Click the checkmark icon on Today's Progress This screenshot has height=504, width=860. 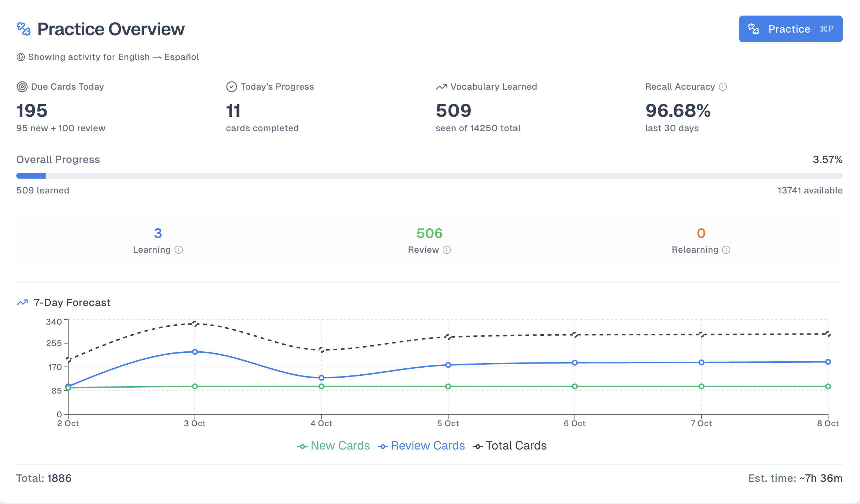pos(231,86)
